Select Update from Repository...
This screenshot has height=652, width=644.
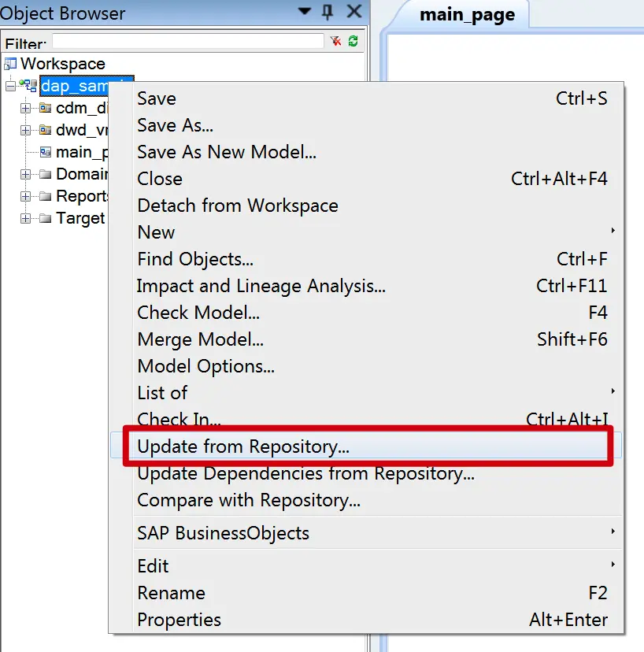point(366,446)
